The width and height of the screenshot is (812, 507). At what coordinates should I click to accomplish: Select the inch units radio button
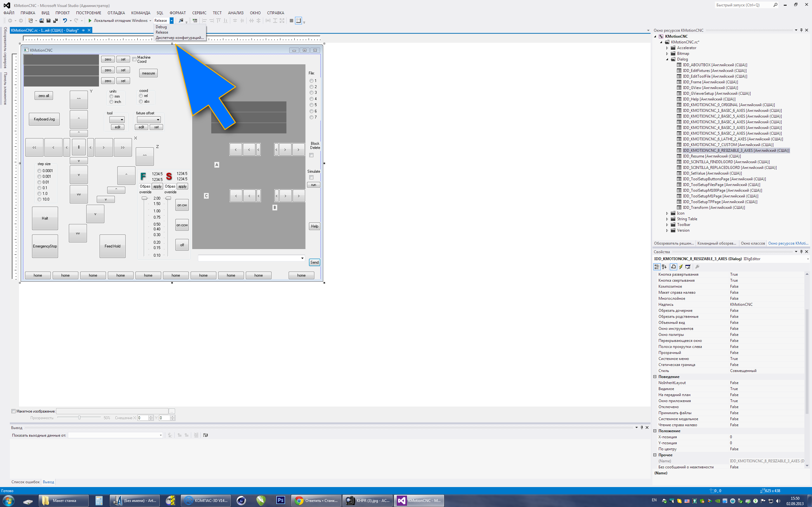pyautogui.click(x=111, y=102)
